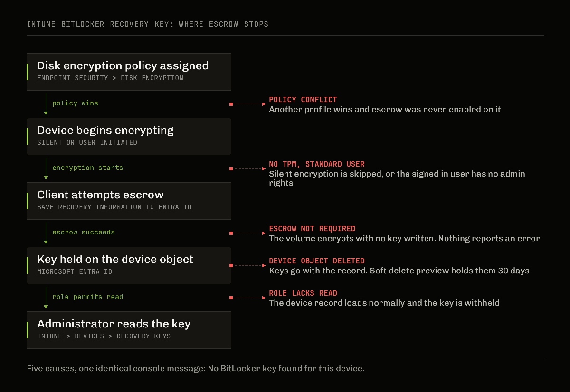Click the ROLE LACKS READ heading

303,293
